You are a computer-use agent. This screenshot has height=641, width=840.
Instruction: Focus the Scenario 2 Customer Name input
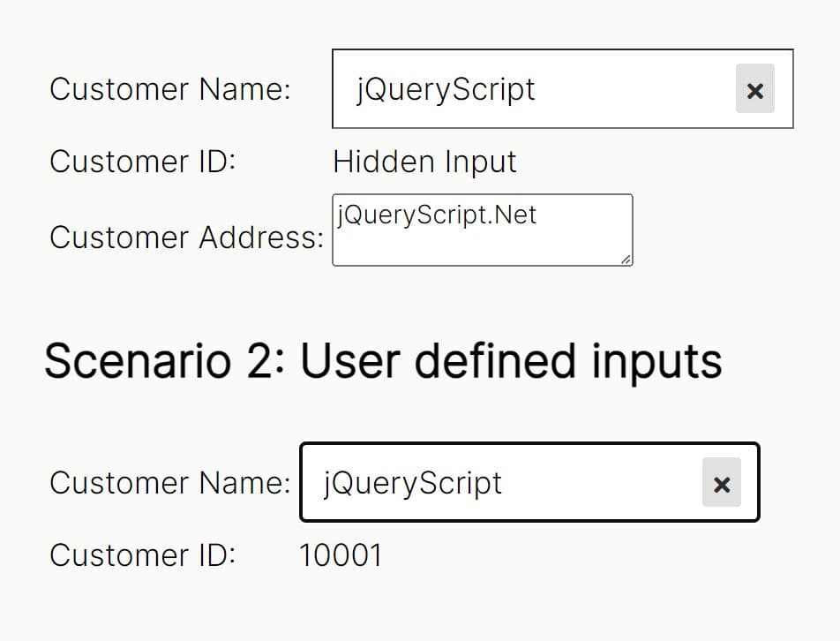pyautogui.click(x=529, y=482)
